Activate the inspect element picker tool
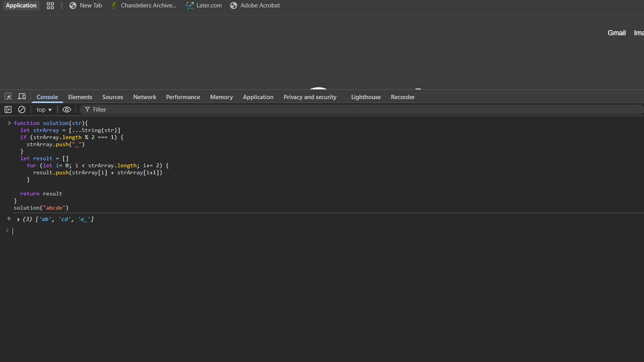This screenshot has width=644, height=362. pyautogui.click(x=8, y=97)
